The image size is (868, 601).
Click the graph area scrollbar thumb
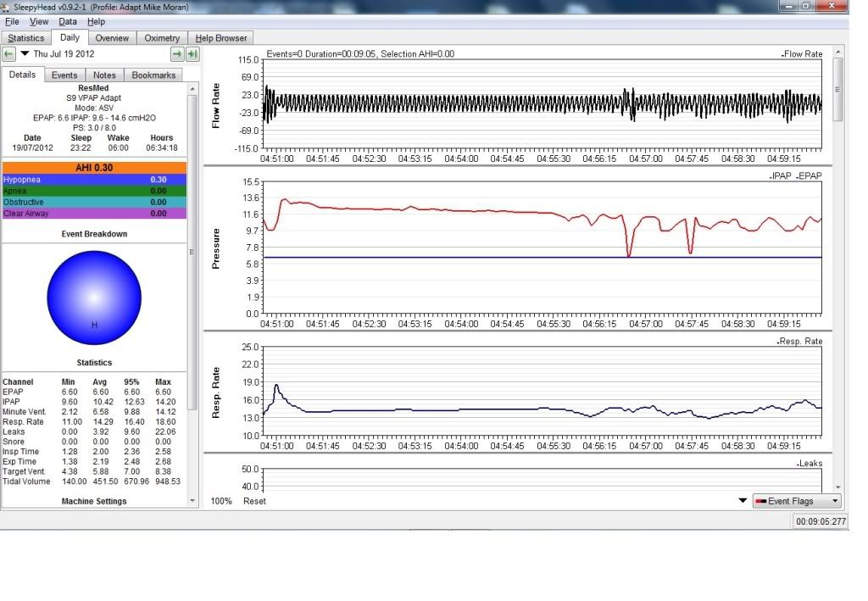[x=838, y=89]
